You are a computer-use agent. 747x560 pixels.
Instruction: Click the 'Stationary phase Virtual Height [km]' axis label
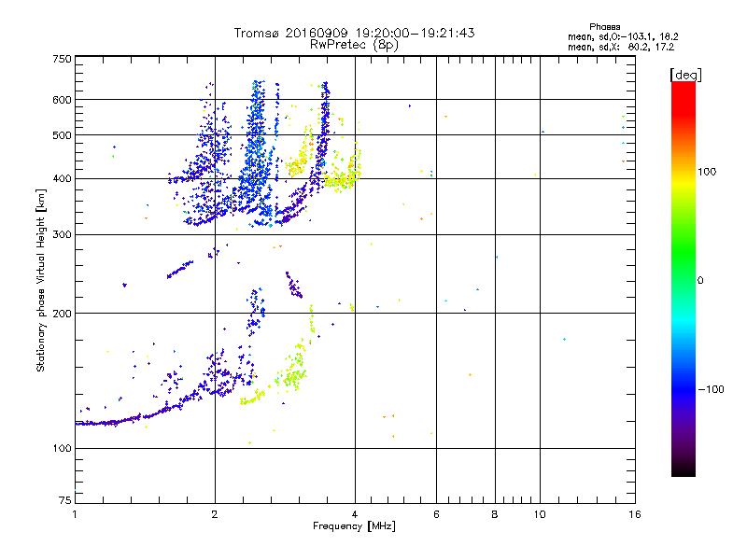[41, 281]
